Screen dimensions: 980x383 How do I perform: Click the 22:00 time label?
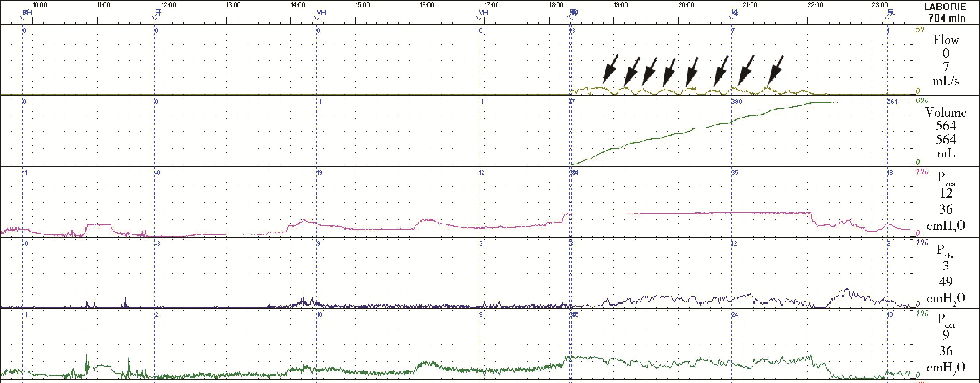(815, 5)
